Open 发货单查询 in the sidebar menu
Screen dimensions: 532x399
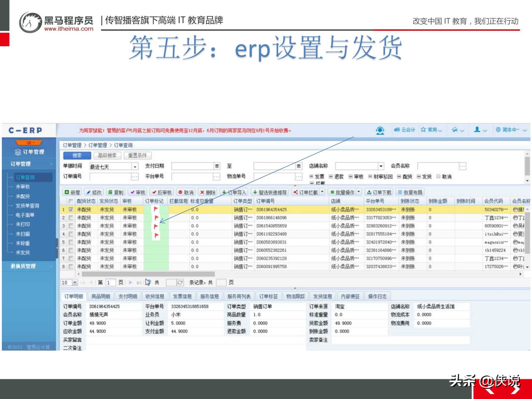(28, 206)
